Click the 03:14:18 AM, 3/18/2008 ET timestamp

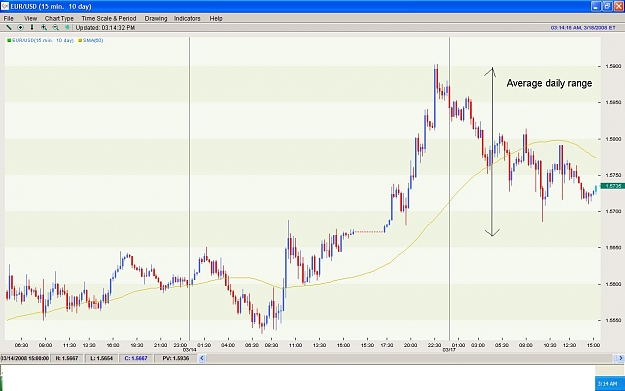click(x=583, y=28)
